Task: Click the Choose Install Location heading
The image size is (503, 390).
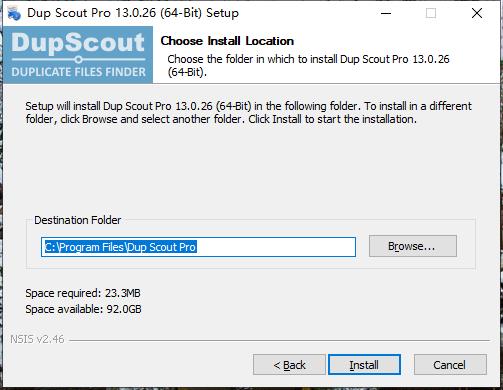Action: coord(227,41)
